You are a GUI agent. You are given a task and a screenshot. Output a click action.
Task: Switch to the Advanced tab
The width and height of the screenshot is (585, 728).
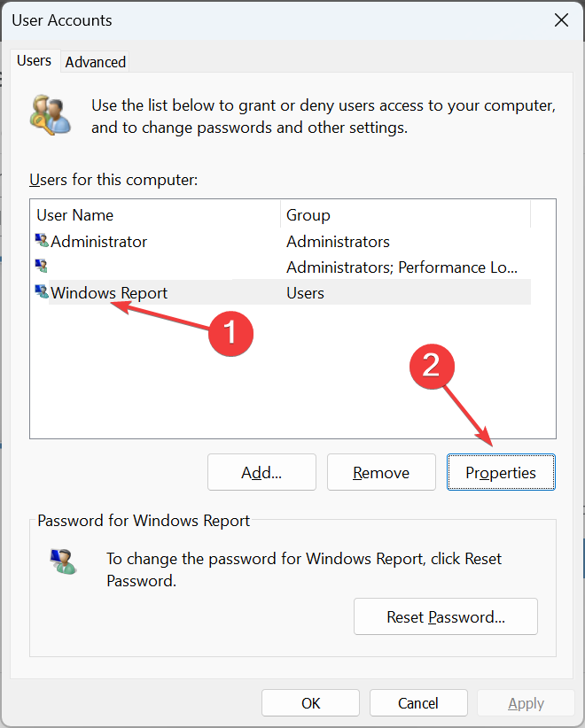(96, 62)
